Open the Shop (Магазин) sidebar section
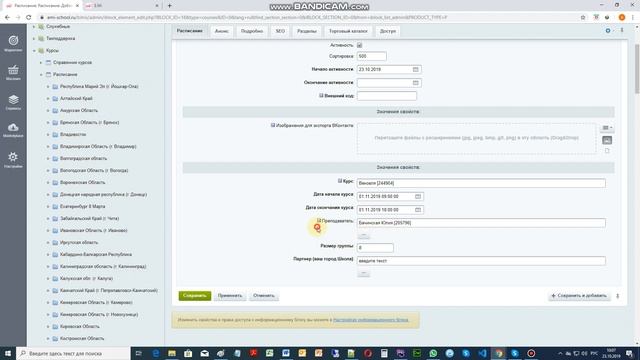 (13, 72)
